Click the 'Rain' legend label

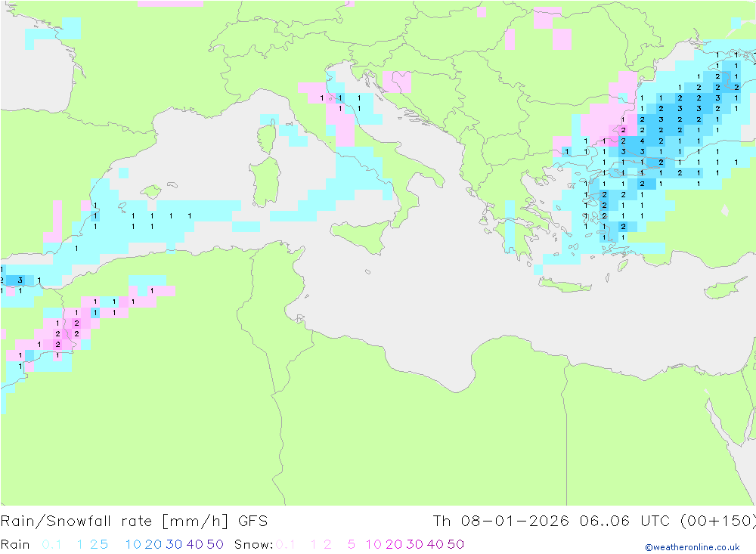15,544
